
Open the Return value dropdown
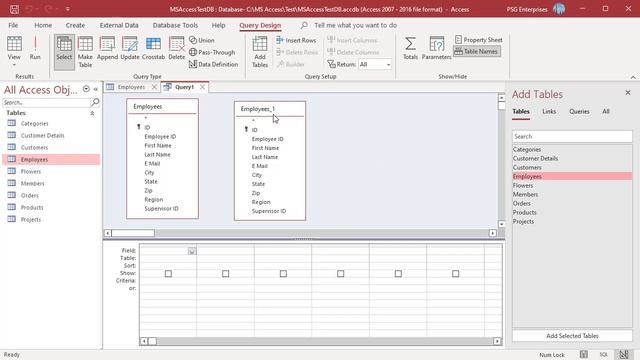(388, 64)
